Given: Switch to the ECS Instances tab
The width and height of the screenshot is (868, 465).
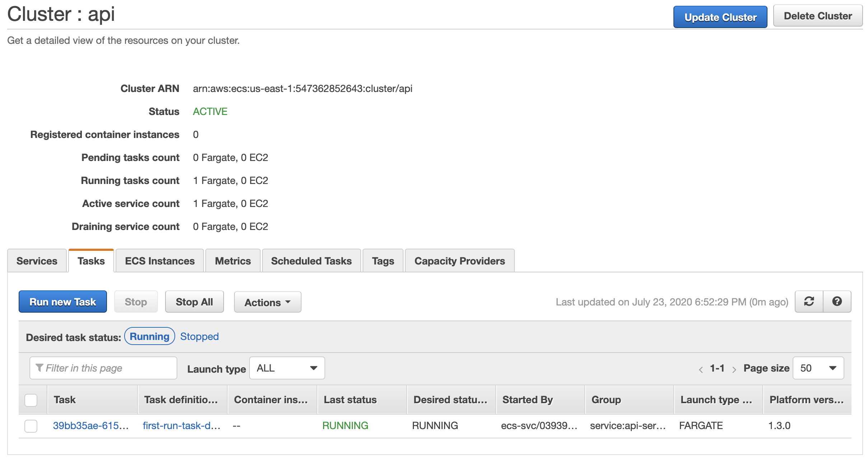Looking at the screenshot, I should (x=160, y=261).
